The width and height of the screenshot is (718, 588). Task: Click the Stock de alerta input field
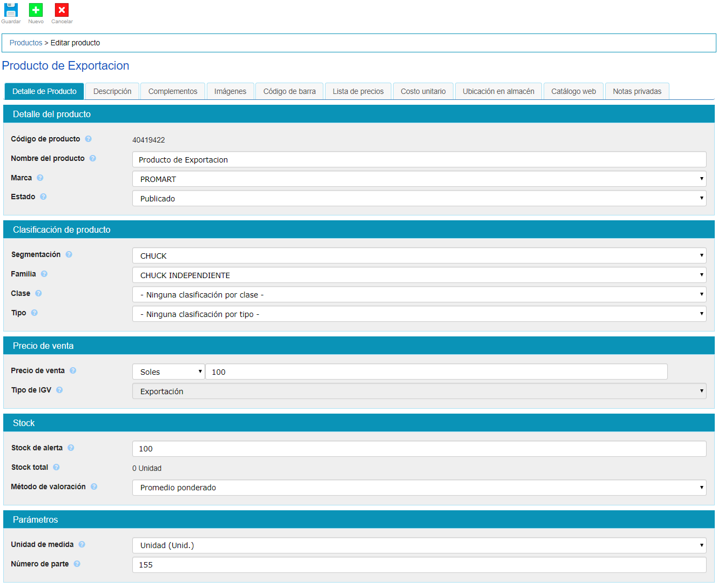(419, 449)
